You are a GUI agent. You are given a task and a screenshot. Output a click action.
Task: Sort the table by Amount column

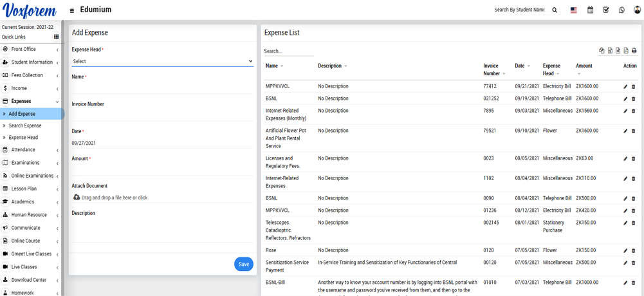click(x=584, y=66)
